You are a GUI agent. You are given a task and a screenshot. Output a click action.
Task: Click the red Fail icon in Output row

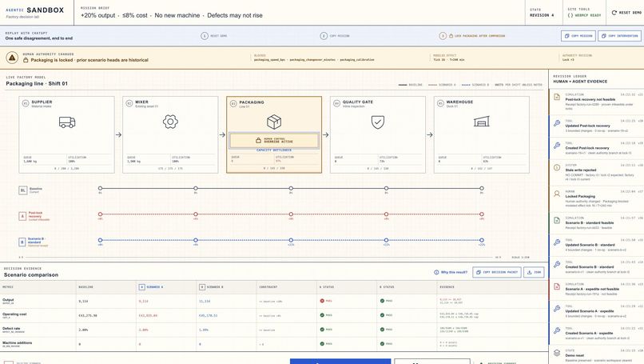click(x=323, y=301)
